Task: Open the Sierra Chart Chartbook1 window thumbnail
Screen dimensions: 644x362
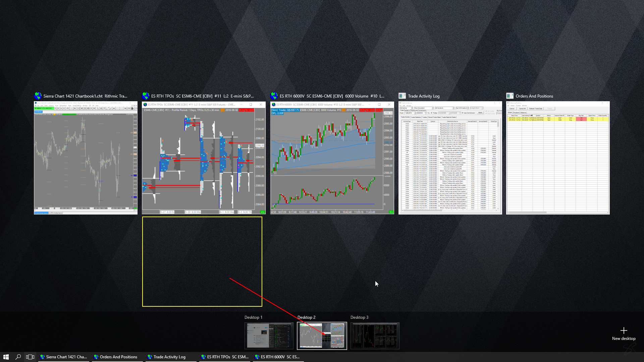Action: point(86,158)
